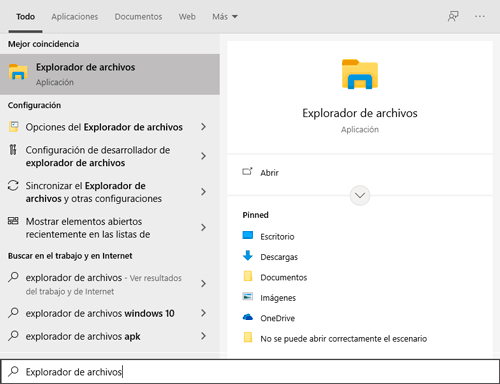Open the three-dot options menu
The height and width of the screenshot is (384, 500).
tap(480, 16)
